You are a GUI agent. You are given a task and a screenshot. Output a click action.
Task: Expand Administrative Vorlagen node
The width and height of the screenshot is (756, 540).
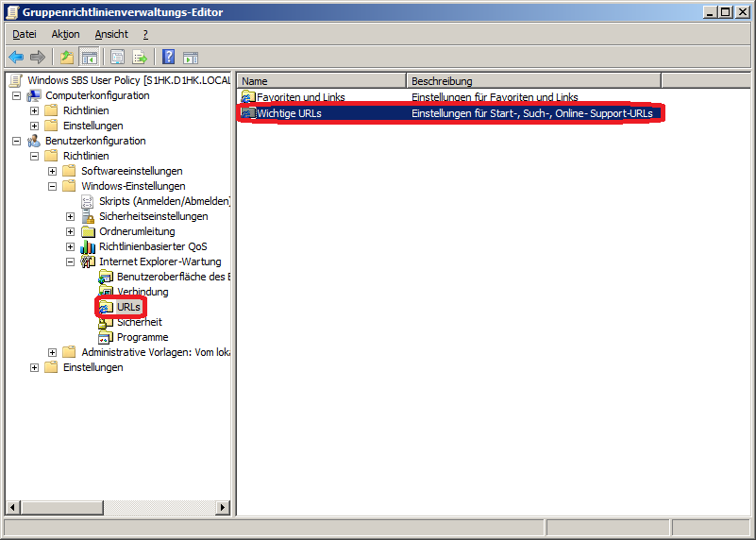pos(52,352)
